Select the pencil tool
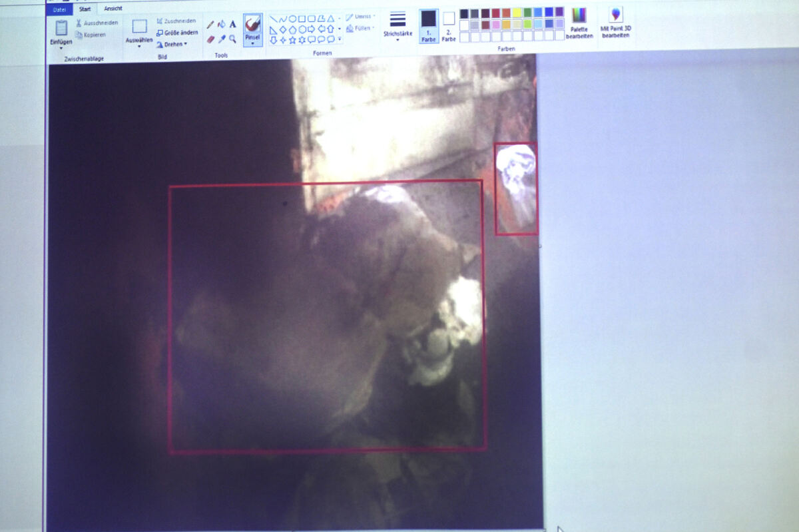The height and width of the screenshot is (532, 799). [210, 25]
